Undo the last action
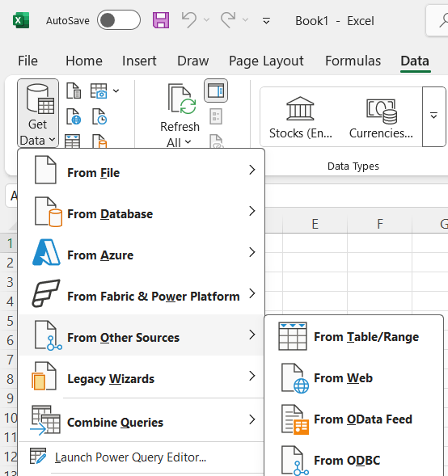The height and width of the screenshot is (476, 448). point(189,20)
